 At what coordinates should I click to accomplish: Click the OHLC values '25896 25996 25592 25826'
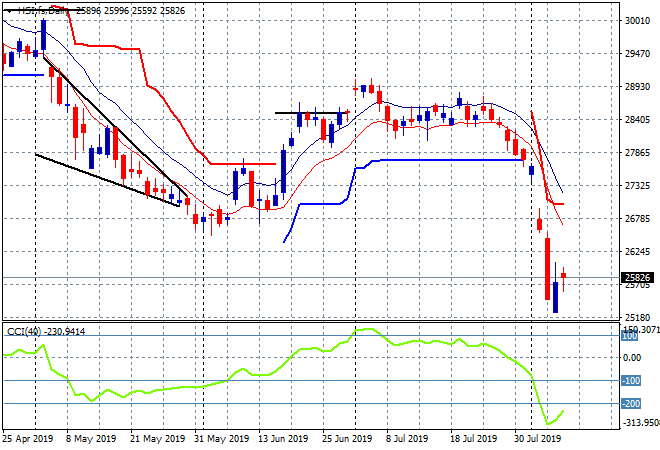[130, 11]
